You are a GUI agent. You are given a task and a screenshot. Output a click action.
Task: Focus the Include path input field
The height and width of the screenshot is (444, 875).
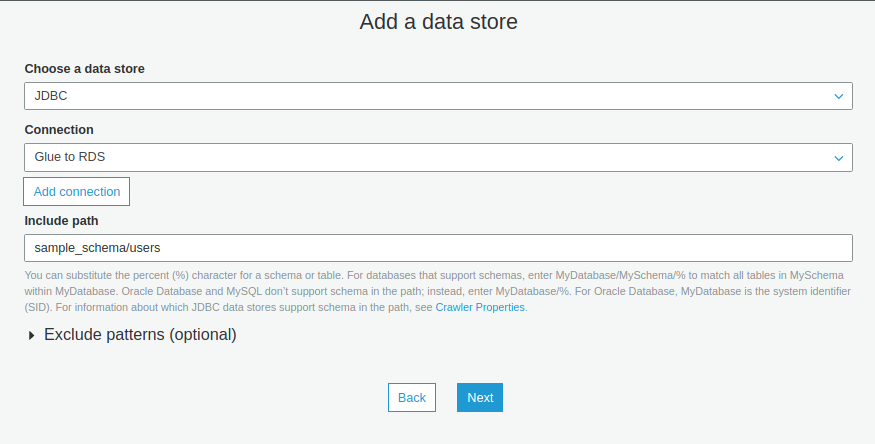coord(437,248)
